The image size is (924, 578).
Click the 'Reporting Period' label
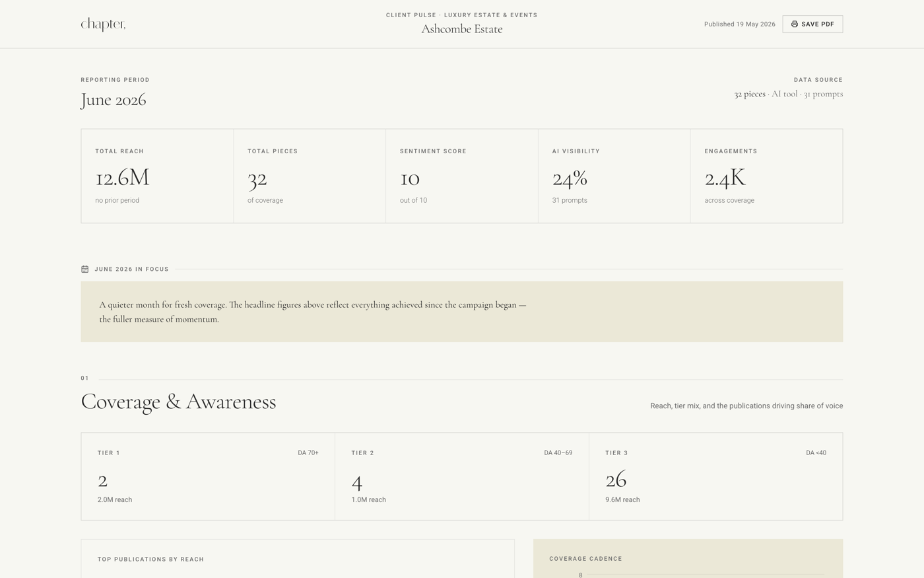pos(115,80)
